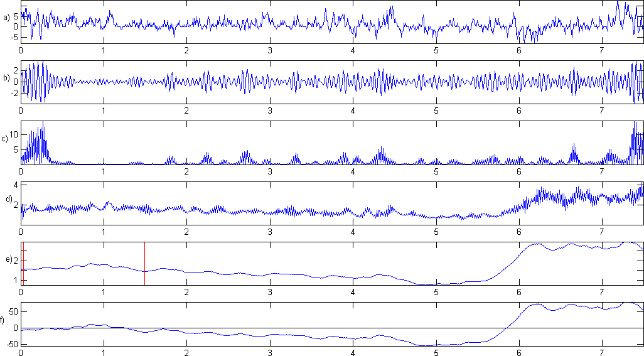Select the "b)" subplot label
Screen dimensions: 644x356
[6, 78]
